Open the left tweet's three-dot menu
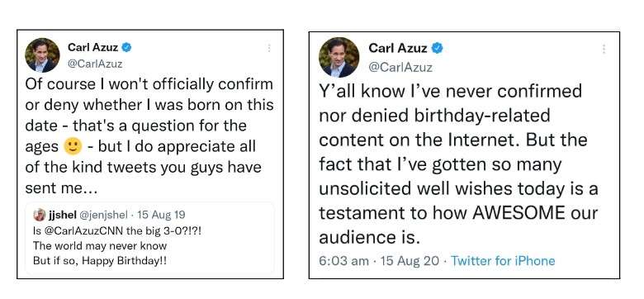Screen dimensions: 644x299 (269, 48)
